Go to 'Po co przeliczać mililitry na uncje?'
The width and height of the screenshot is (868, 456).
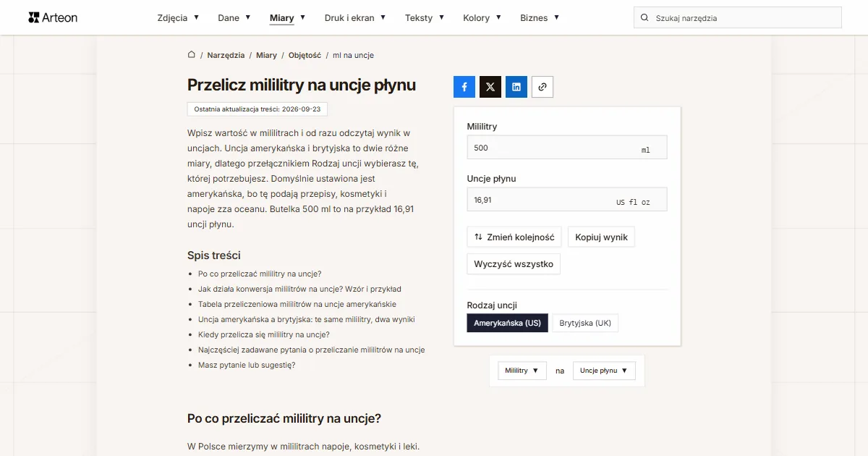[260, 274]
